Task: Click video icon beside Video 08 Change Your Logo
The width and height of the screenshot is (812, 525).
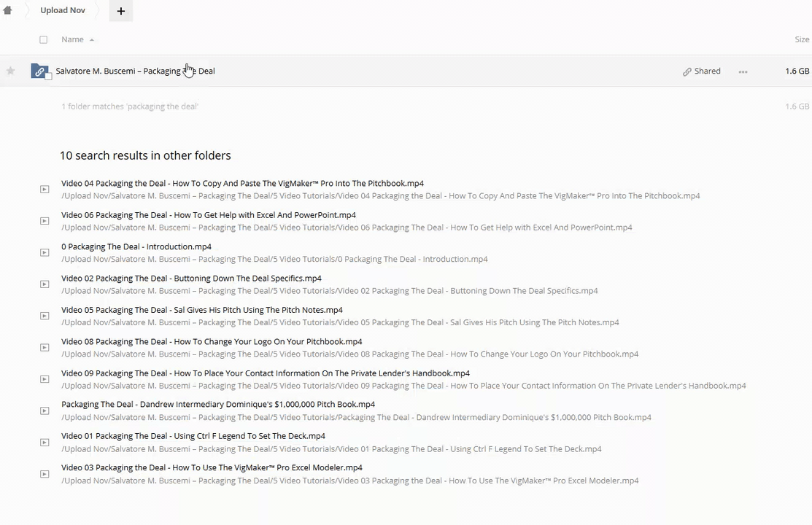Action: pyautogui.click(x=45, y=348)
